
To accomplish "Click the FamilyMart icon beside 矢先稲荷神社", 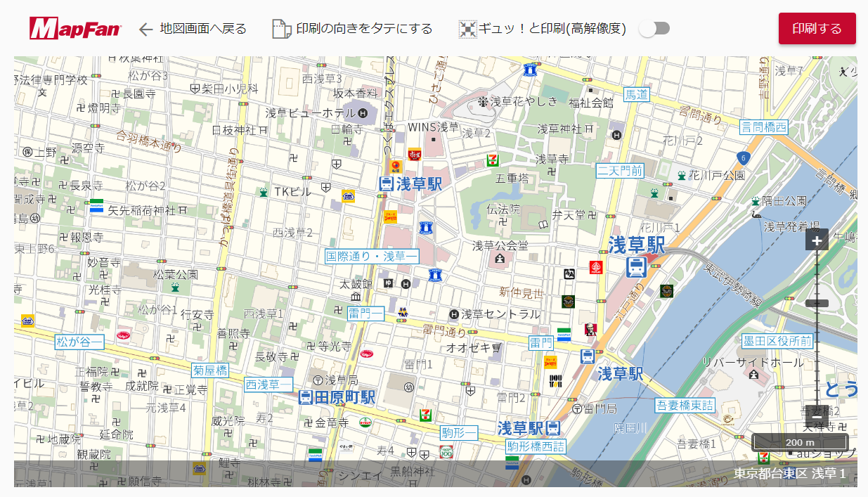I will coord(96,206).
